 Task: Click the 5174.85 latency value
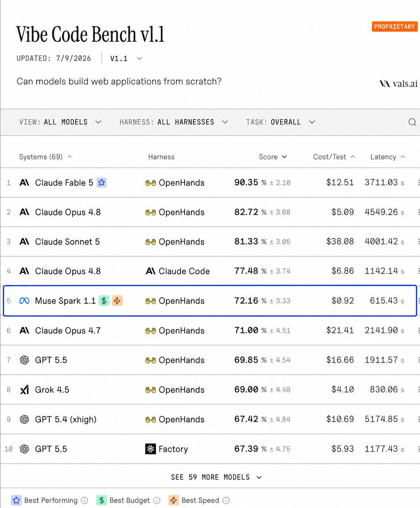tap(381, 420)
